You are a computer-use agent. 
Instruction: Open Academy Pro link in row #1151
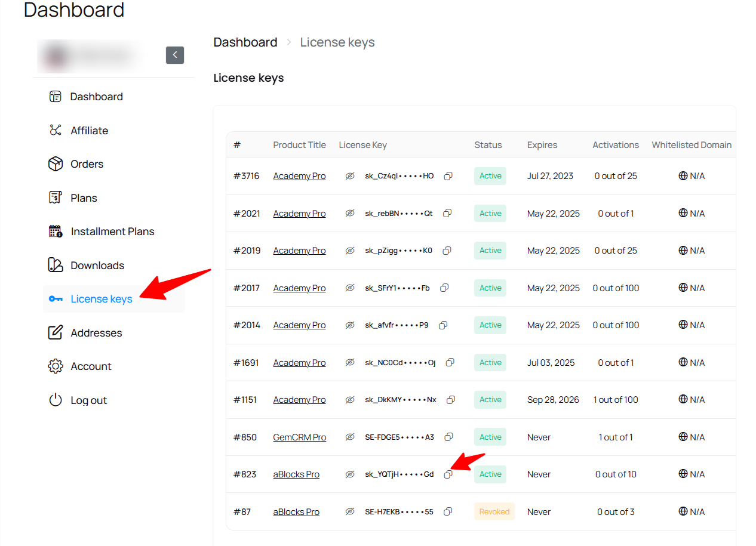point(299,400)
